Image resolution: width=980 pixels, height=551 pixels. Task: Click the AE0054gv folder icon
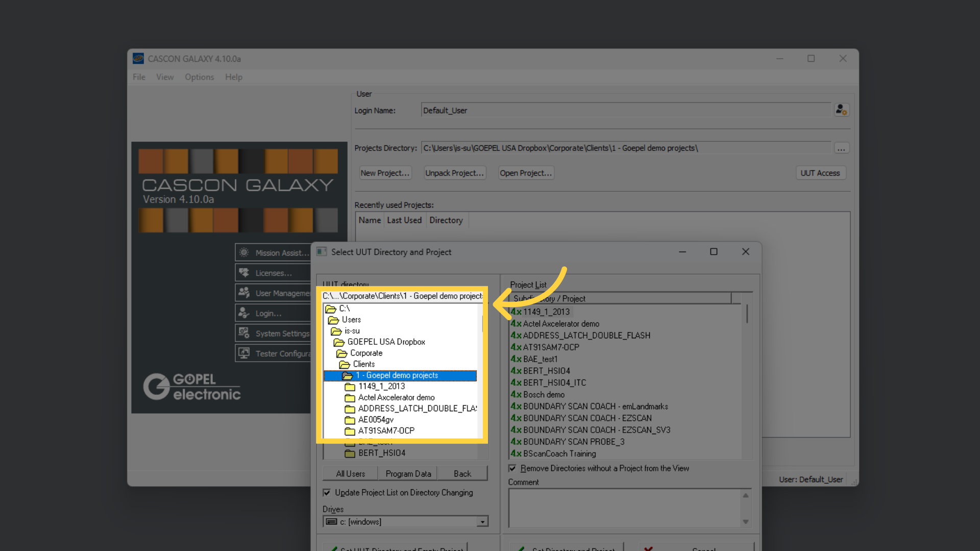tap(350, 420)
